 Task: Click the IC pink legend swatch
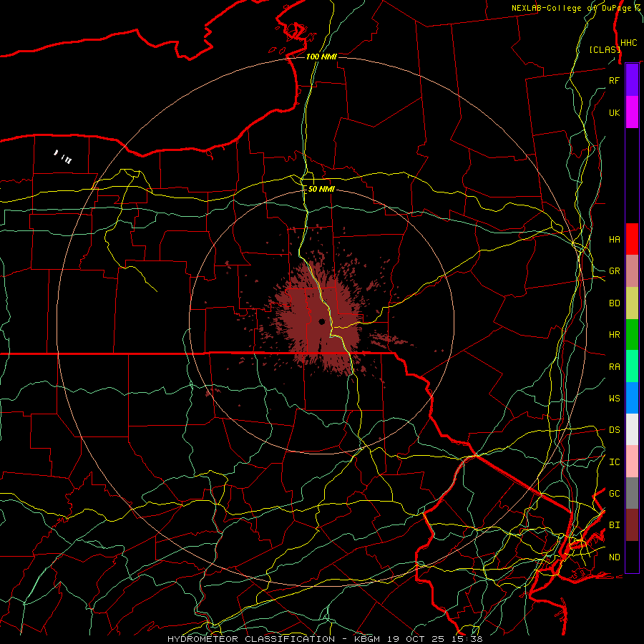[632, 462]
